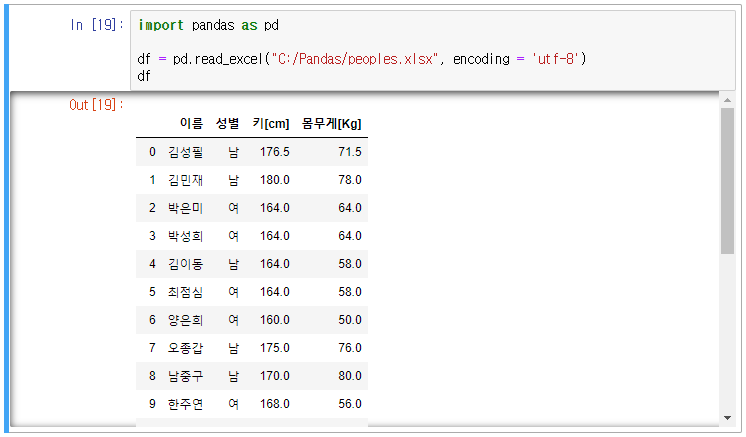
Task: Click the weight value 76.0
Action: [350, 348]
